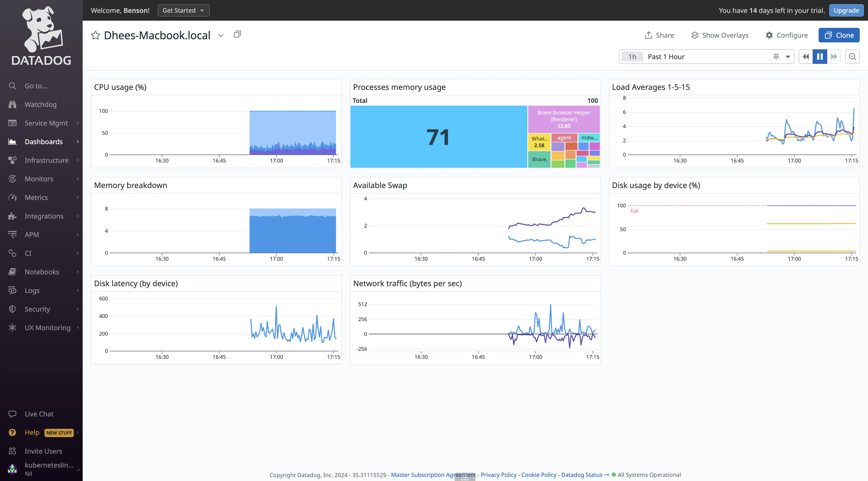Screen dimensions: 868x481
Task: Select the Brave Browser Helper treemap block
Action: pos(564,119)
